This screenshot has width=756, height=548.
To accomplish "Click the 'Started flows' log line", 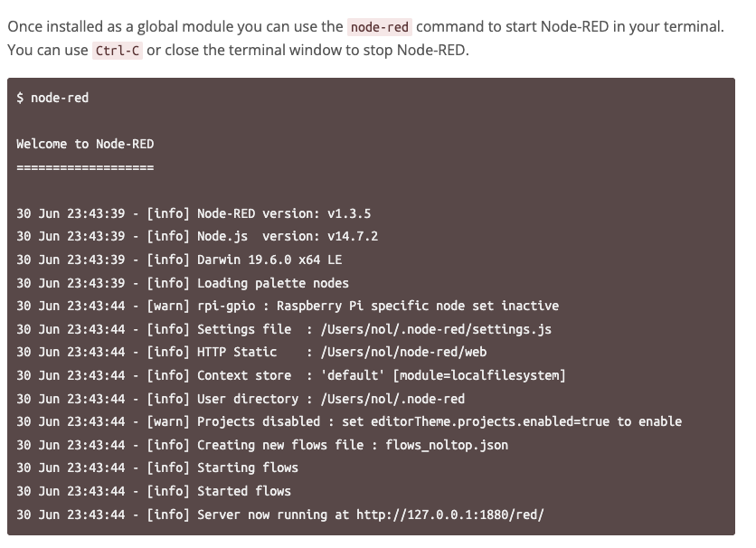I will click(x=154, y=491).
